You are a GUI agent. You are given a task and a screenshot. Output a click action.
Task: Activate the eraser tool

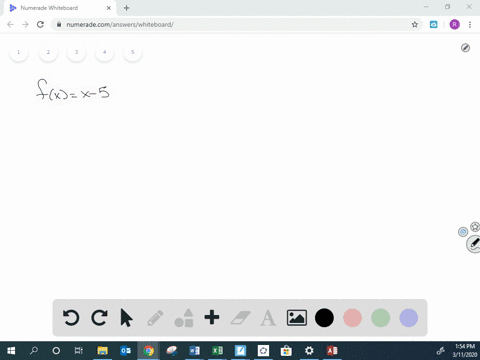[x=240, y=318]
